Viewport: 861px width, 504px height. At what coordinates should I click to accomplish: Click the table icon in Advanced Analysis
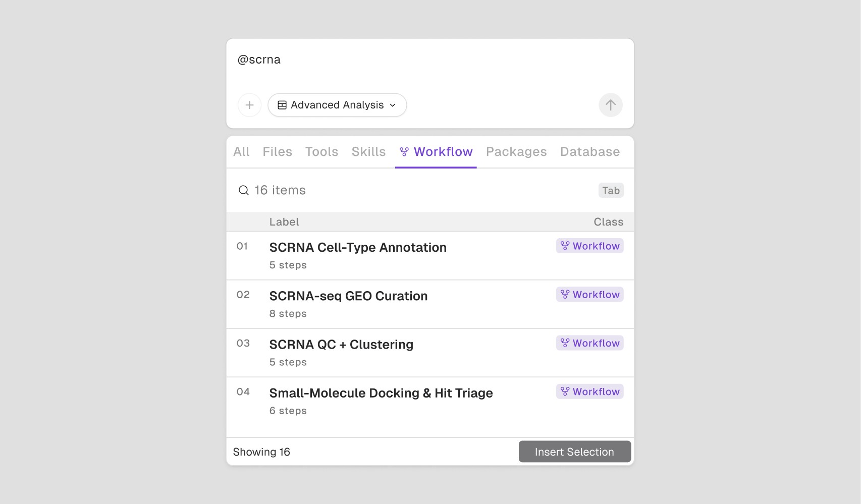pos(282,105)
